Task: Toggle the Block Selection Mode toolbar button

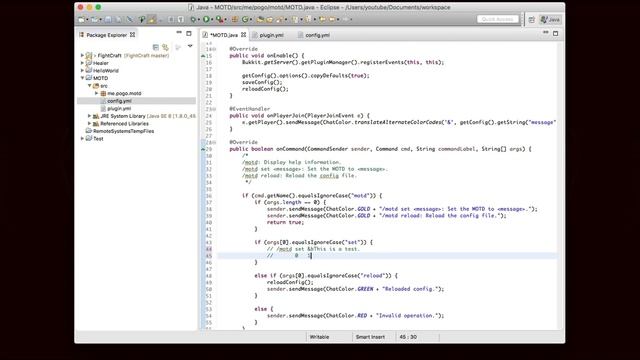Action: 171,19
